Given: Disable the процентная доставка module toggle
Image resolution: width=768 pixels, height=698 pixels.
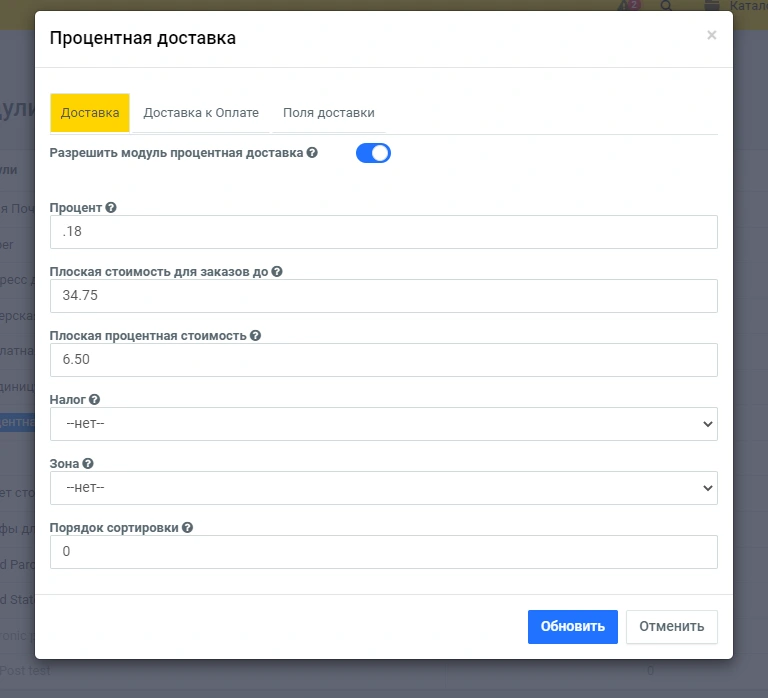Looking at the screenshot, I should point(373,153).
